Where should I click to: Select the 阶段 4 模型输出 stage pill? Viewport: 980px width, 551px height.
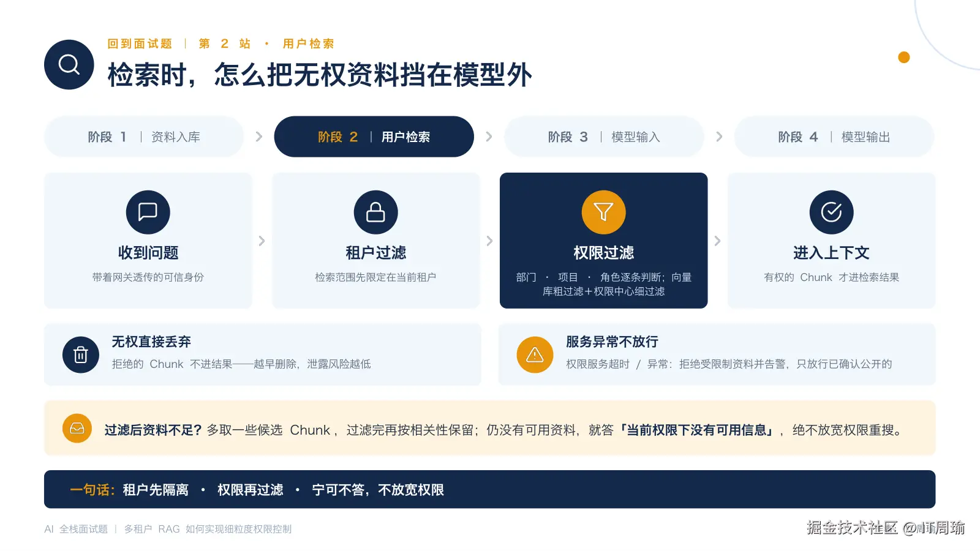[834, 137]
